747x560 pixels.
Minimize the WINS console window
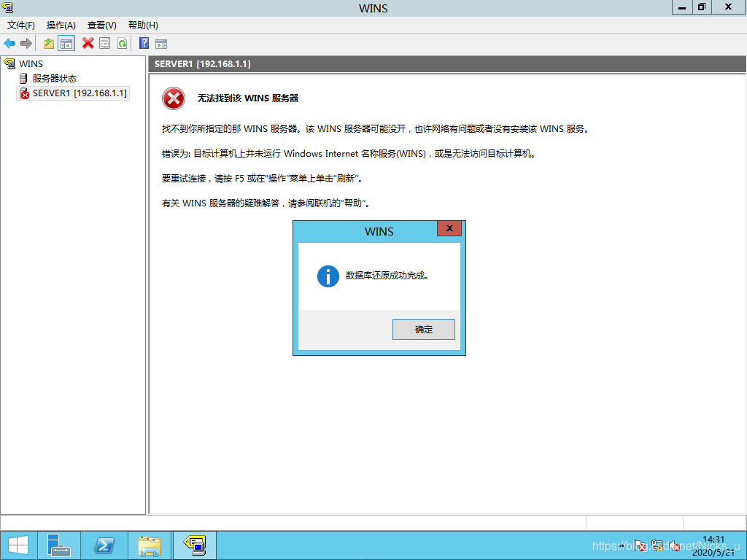[x=682, y=7]
